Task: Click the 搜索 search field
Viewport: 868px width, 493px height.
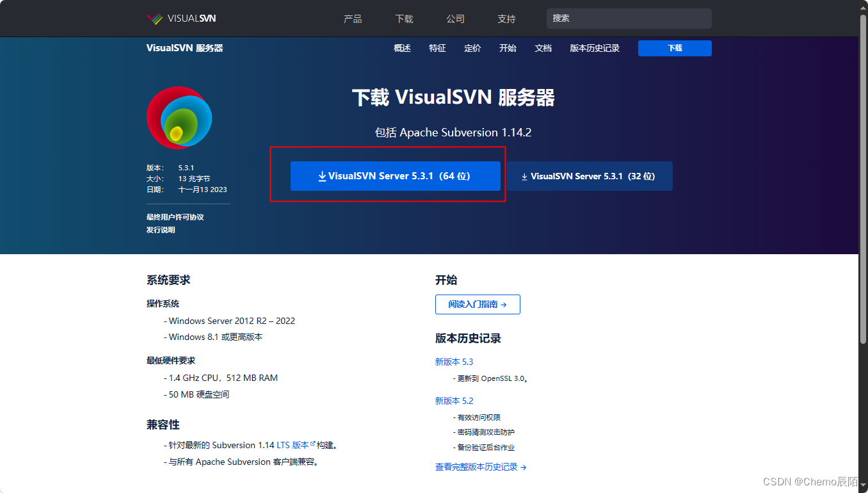Action: (x=629, y=19)
